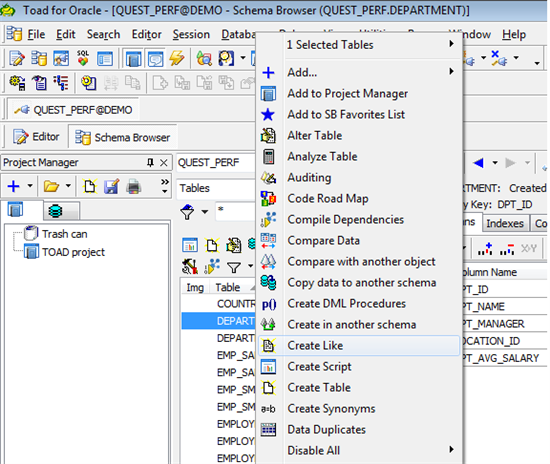
Task: Click the SQL optimizer icon
Action: (83, 58)
